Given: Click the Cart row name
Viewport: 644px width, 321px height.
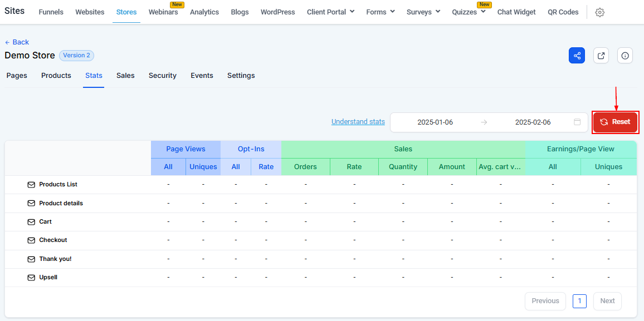Looking at the screenshot, I should pos(45,222).
